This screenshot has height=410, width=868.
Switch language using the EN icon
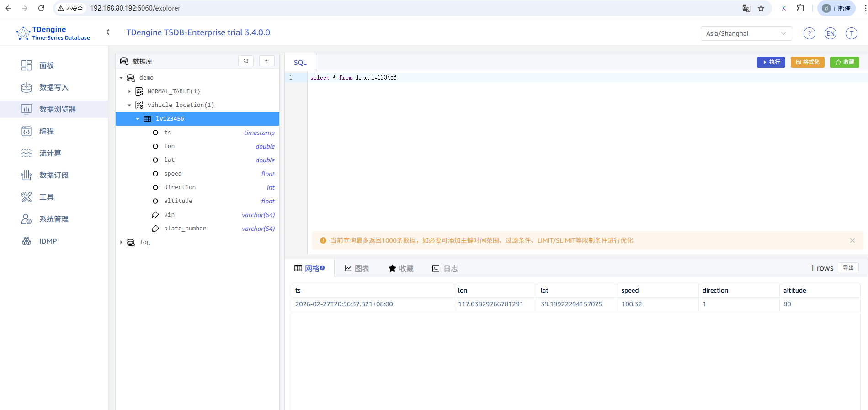click(x=830, y=33)
